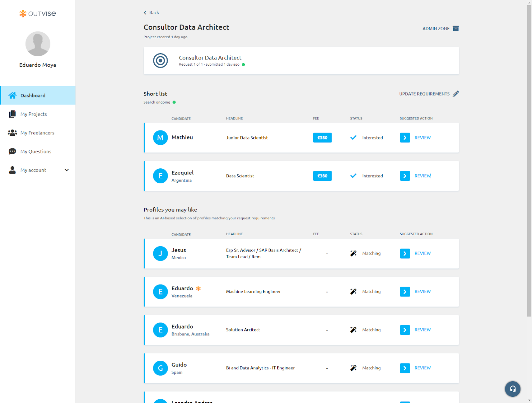
Task: Click Eduardo Moya's profile avatar
Action: (38, 44)
